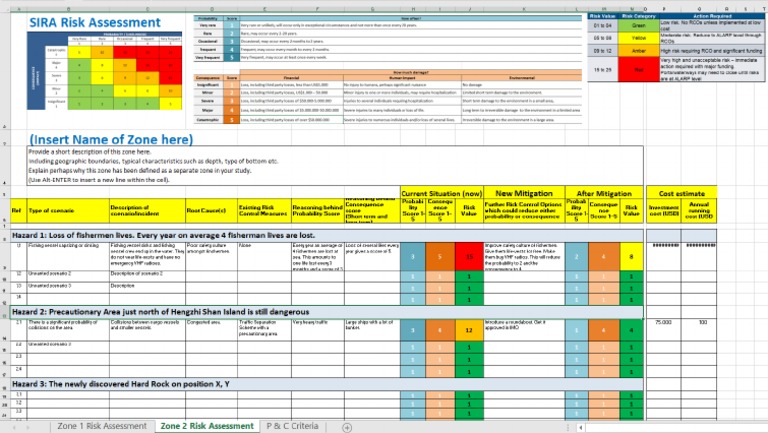The image size is (768, 433).
Task: Select the Hazard 1 fishermen lives row
Action: click(327, 236)
